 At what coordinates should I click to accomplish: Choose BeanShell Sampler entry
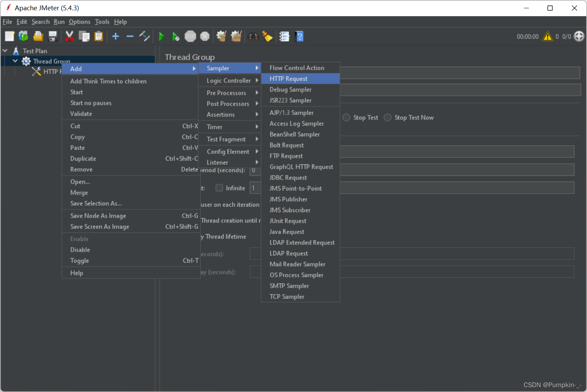(x=300, y=134)
